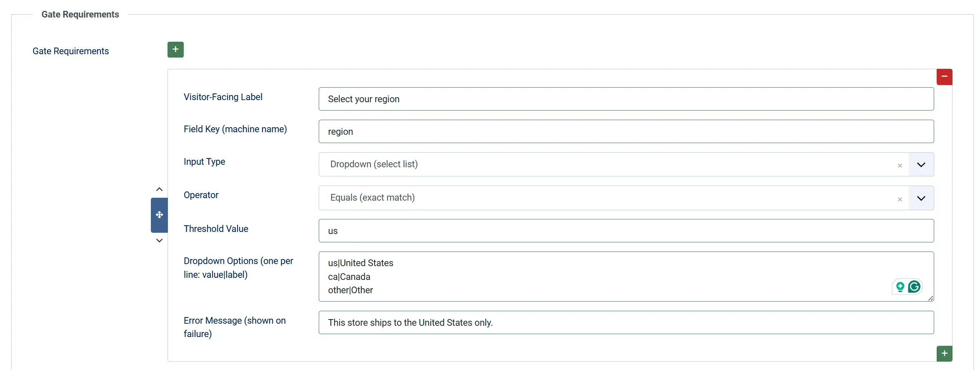Viewport: 980px width, 370px height.
Task: Focus the Field Key machine name field
Action: coord(626,131)
